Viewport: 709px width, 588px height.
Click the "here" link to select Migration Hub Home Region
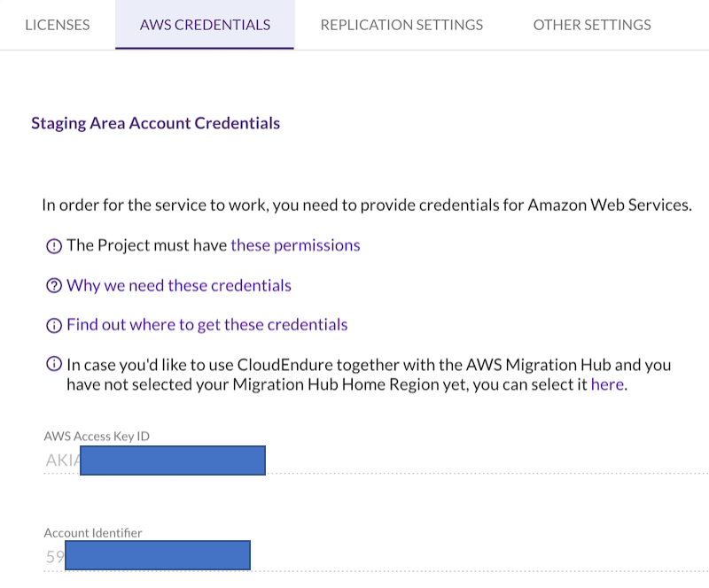tap(607, 384)
